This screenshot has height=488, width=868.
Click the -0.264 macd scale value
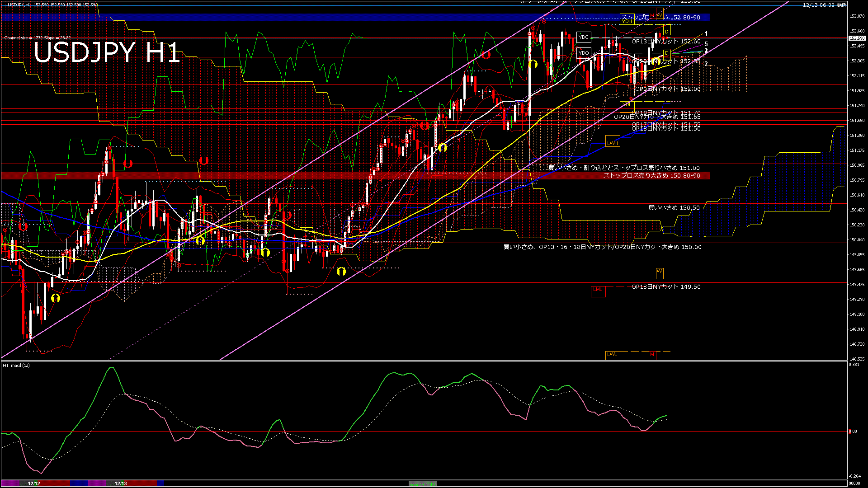[854, 476]
